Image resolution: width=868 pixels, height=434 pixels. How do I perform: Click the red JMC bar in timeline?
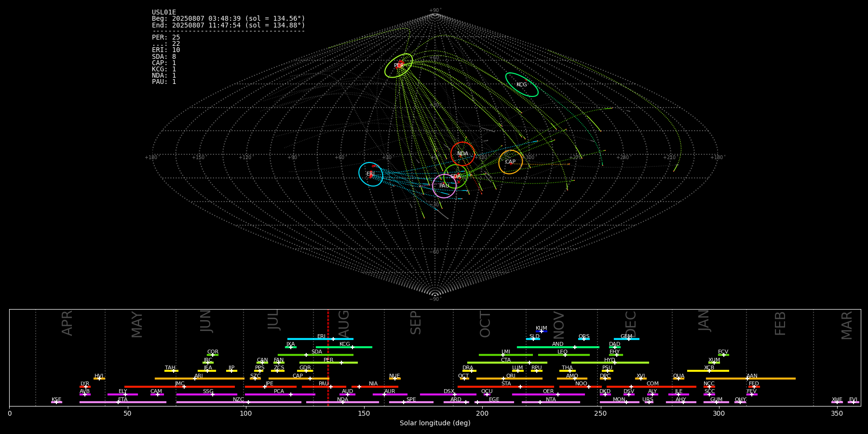(180, 386)
